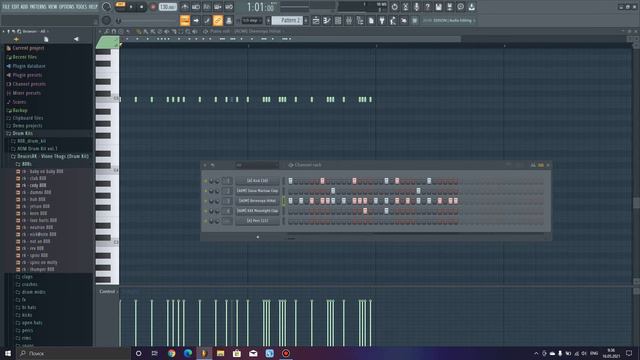This screenshot has width=640, height=360.
Task: Click the Kick channel button in Channel rack
Action: pyautogui.click(x=258, y=181)
